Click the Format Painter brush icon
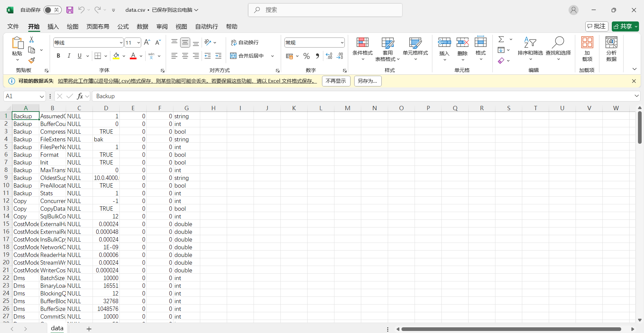 (x=32, y=60)
